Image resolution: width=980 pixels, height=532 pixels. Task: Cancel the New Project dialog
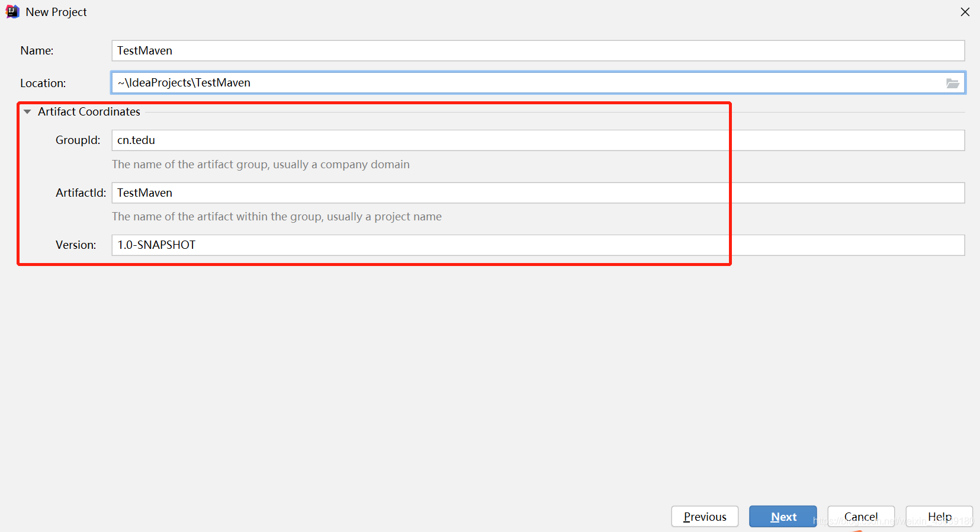click(x=861, y=517)
